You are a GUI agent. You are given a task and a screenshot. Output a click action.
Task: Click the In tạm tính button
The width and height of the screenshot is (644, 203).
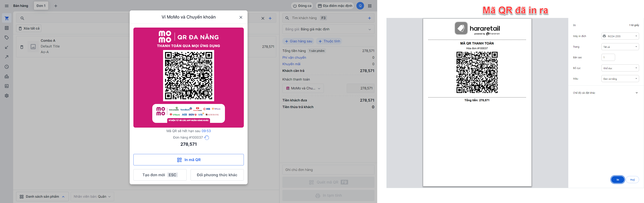[328, 196]
